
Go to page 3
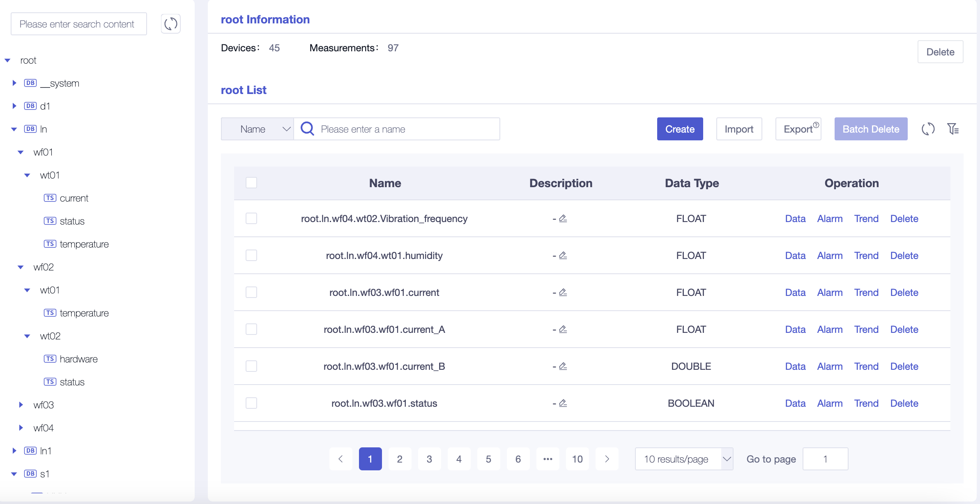point(429,459)
